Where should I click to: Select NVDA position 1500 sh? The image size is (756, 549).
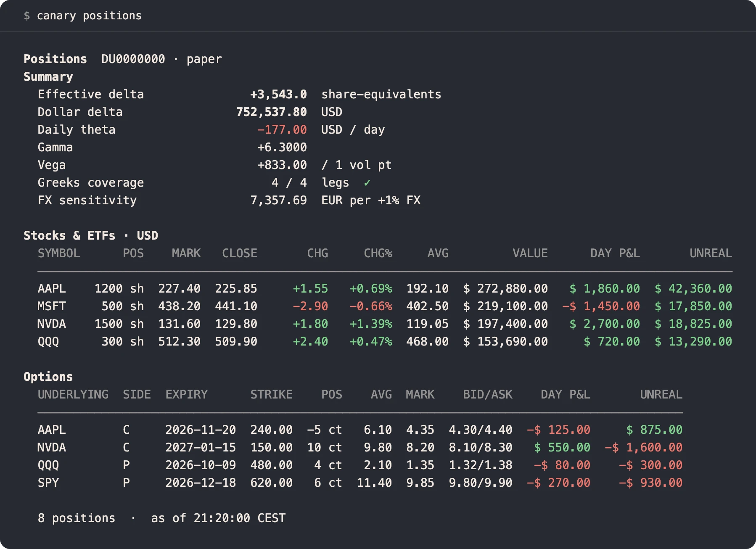click(119, 324)
